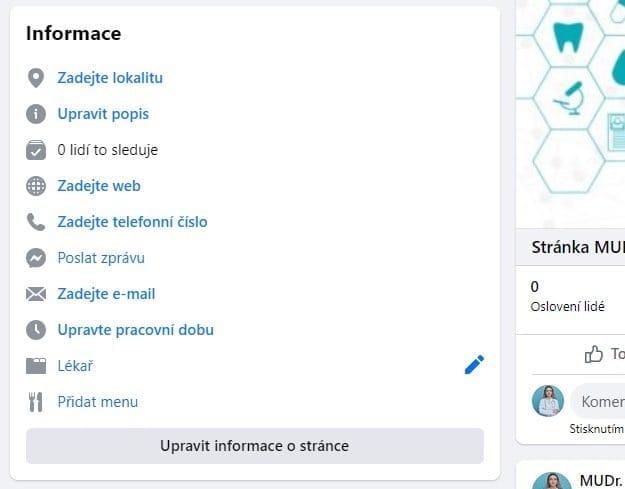Click the info circle icon
This screenshot has width=625, height=489.
[36, 114]
